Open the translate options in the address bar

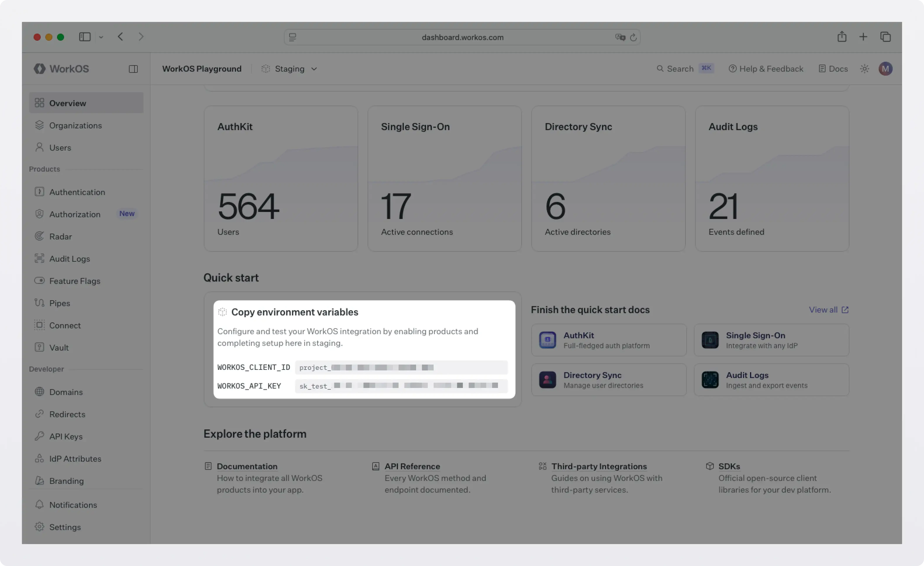(621, 37)
